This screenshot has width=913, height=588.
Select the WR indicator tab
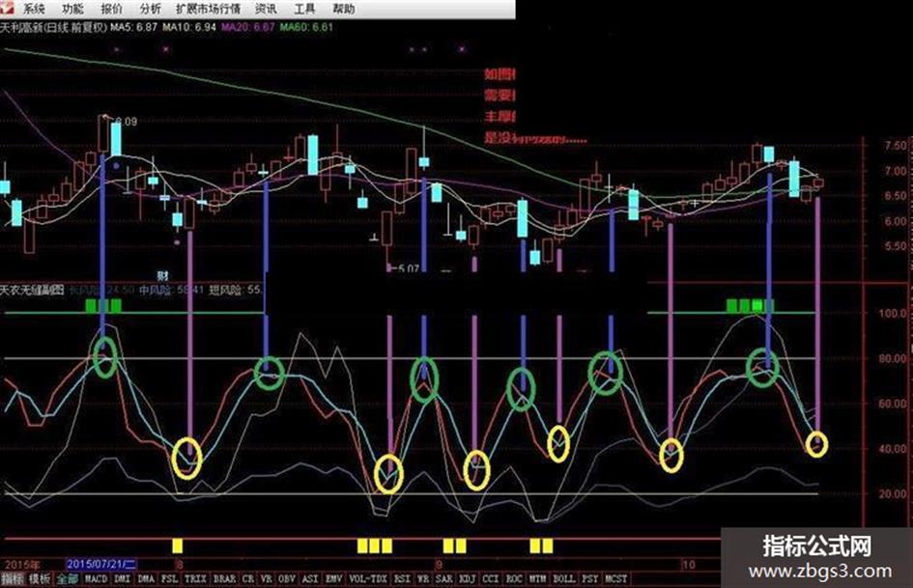(423, 578)
